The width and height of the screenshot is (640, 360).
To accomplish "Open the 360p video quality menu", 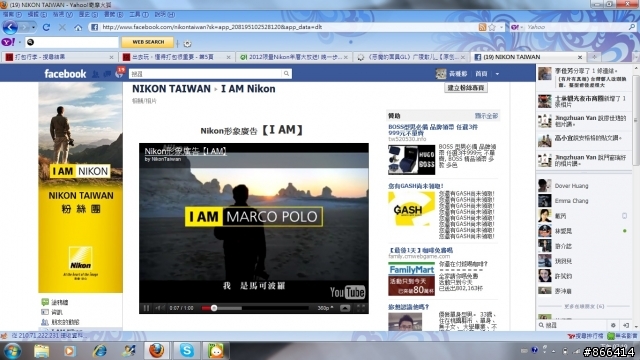I will [325, 308].
